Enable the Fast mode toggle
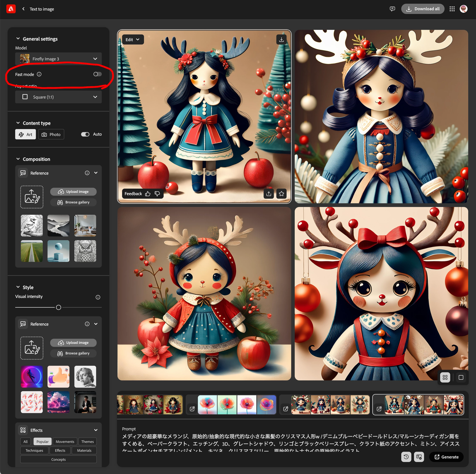This screenshot has width=476, height=474. 97,74
